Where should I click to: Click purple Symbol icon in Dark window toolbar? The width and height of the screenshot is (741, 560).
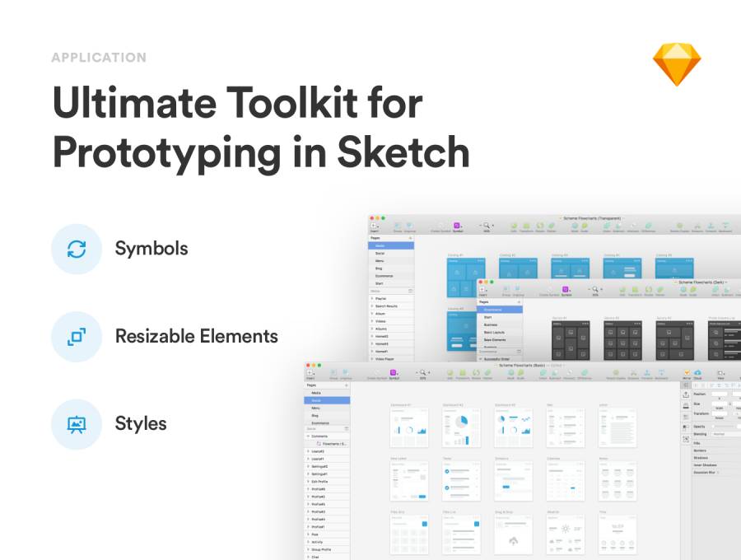566,288
